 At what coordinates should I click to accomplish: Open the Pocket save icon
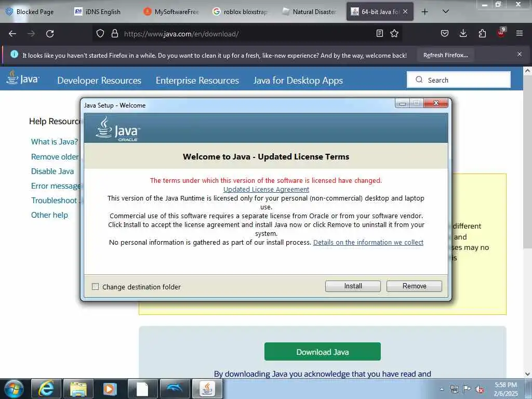(445, 33)
